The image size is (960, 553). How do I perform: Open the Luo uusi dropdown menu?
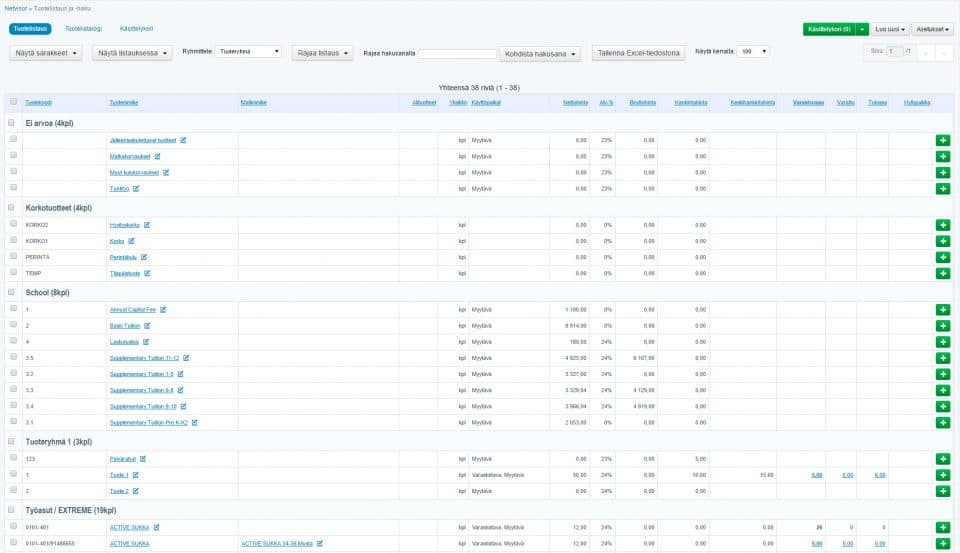889,30
